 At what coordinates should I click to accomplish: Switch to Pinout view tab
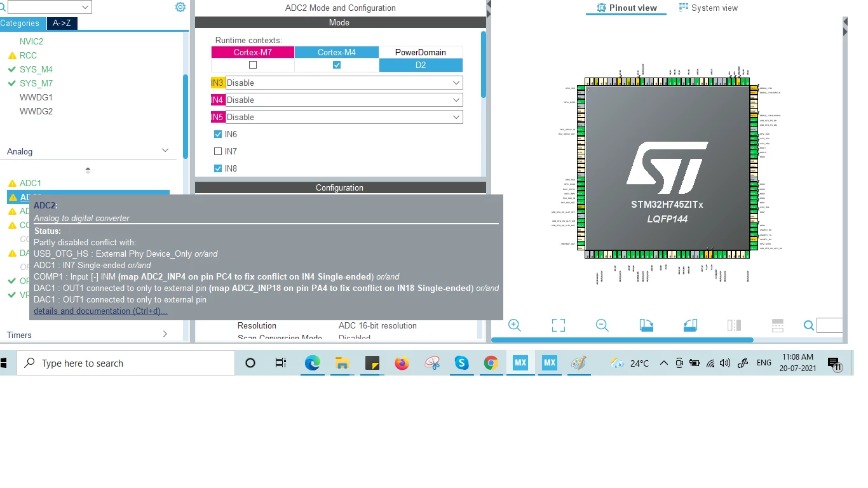pos(627,8)
